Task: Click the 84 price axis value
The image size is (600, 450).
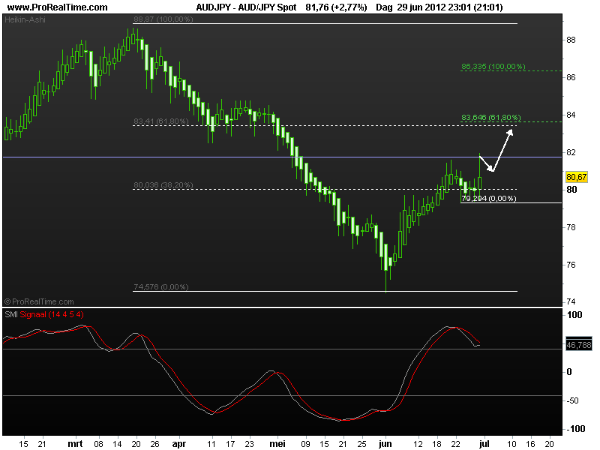Action: (x=571, y=115)
